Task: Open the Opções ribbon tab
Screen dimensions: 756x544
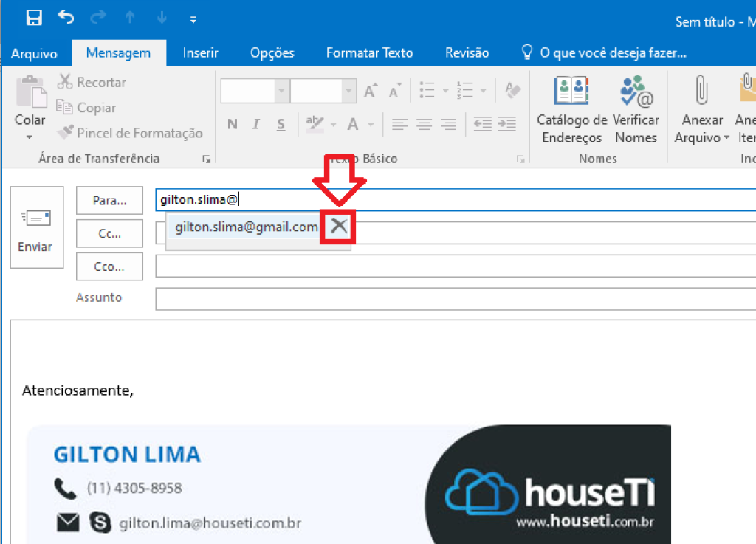Action: (x=272, y=53)
